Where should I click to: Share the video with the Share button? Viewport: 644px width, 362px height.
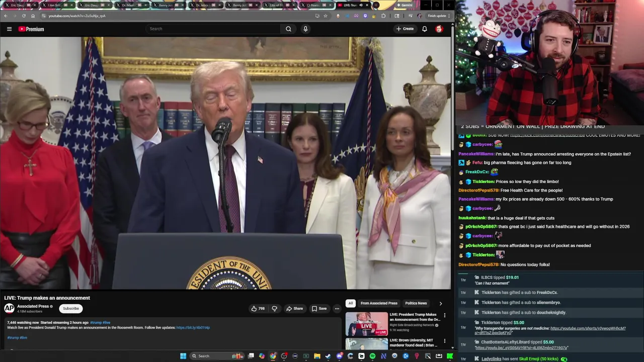point(294,308)
